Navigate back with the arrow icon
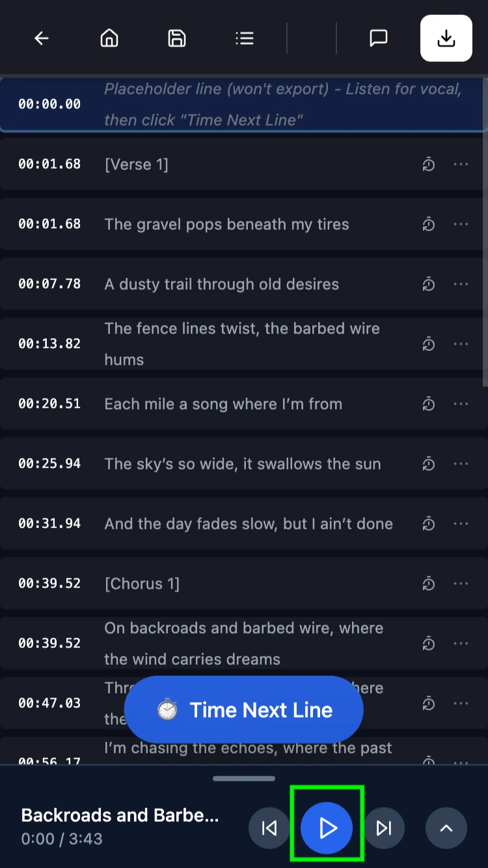 pyautogui.click(x=41, y=38)
